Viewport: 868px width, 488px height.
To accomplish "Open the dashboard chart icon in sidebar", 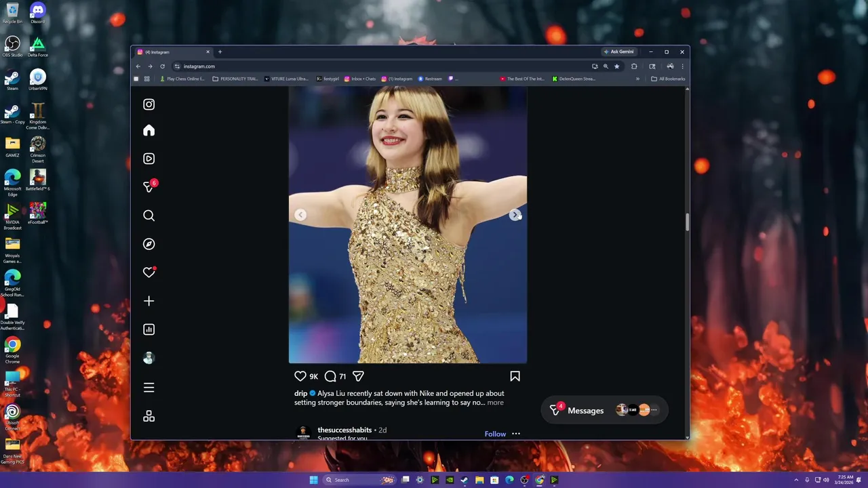I will click(x=149, y=329).
